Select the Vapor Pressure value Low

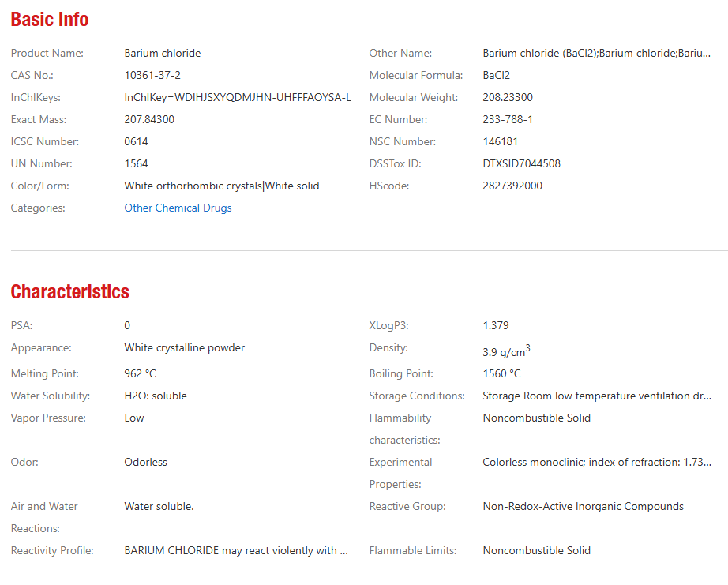tap(134, 418)
